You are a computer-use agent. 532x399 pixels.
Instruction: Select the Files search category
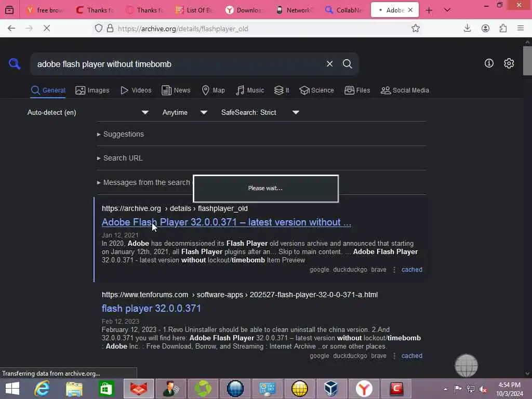(x=357, y=90)
